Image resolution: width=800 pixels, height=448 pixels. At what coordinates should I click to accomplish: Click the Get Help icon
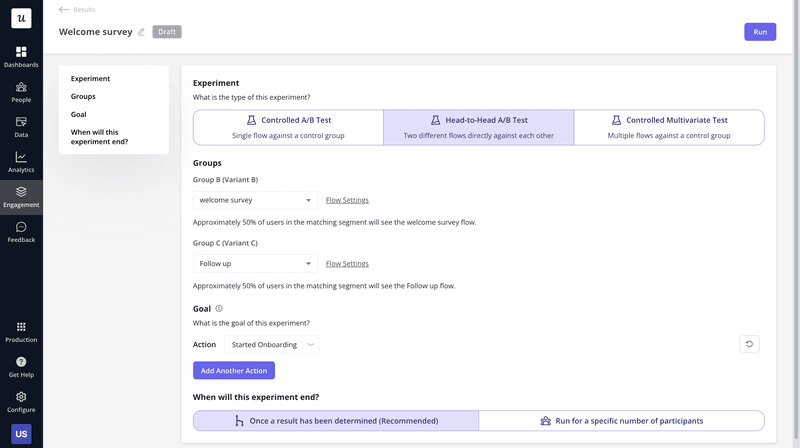click(21, 366)
